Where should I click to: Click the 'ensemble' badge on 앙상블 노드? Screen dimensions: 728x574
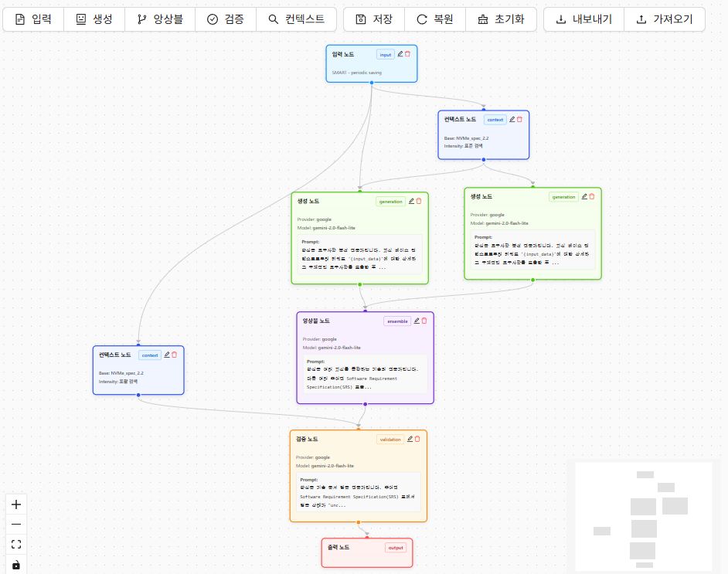pyautogui.click(x=397, y=321)
